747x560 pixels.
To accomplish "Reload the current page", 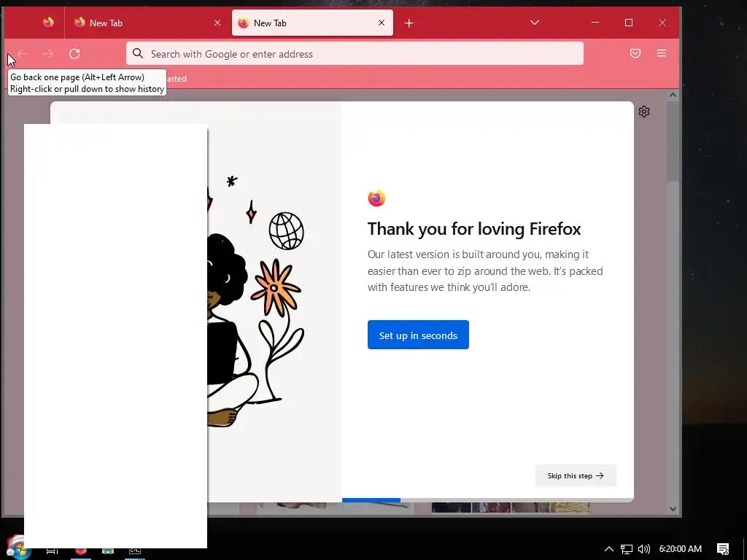I will [74, 54].
